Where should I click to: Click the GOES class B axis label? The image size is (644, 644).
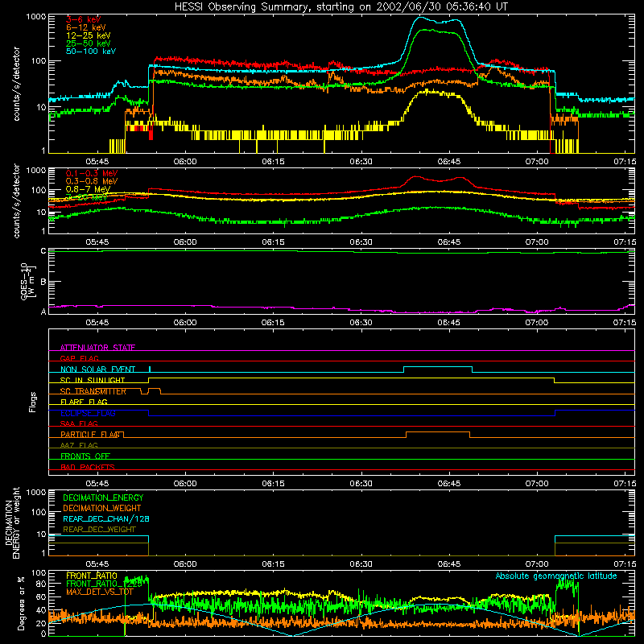[x=43, y=282]
